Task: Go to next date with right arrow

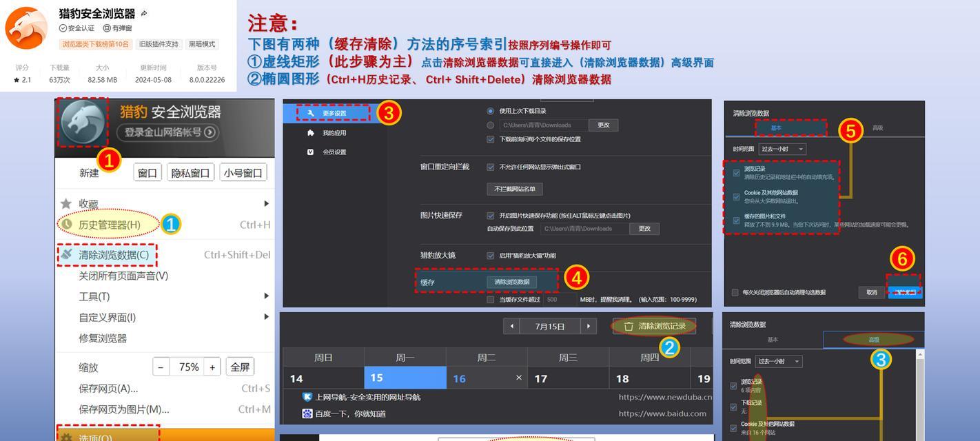Action: click(x=588, y=327)
